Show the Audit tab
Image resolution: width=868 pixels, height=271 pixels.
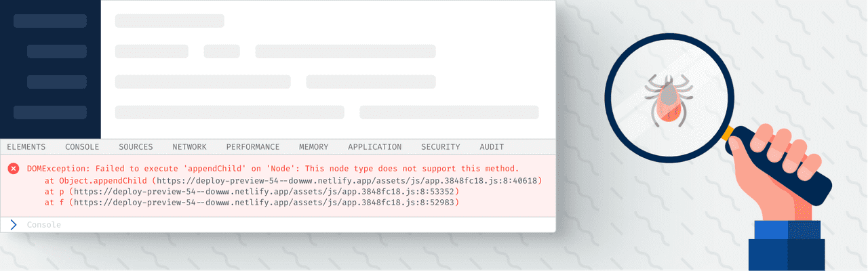point(492,147)
